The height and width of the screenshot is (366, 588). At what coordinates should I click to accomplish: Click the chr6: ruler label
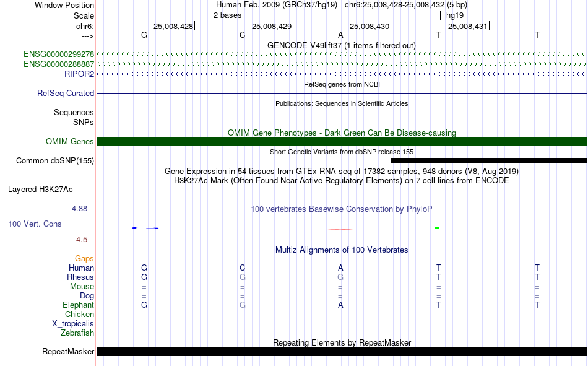(x=85, y=26)
